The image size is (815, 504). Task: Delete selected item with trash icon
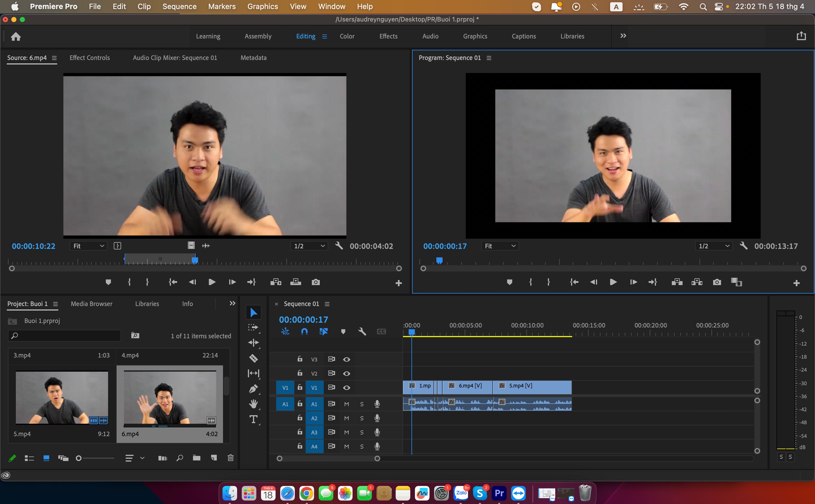(230, 458)
